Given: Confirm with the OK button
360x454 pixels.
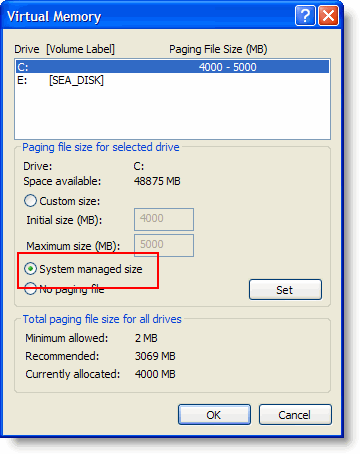Looking at the screenshot, I should 214,415.
